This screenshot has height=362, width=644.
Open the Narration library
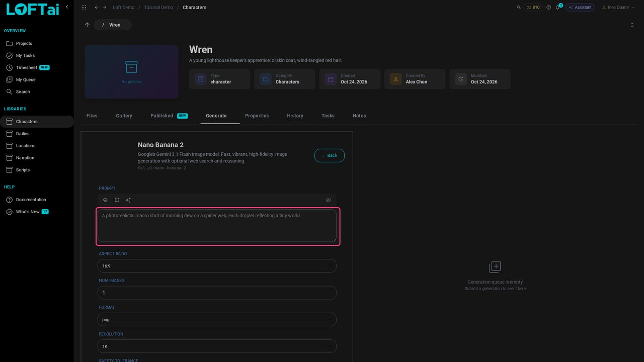[x=37, y=158]
